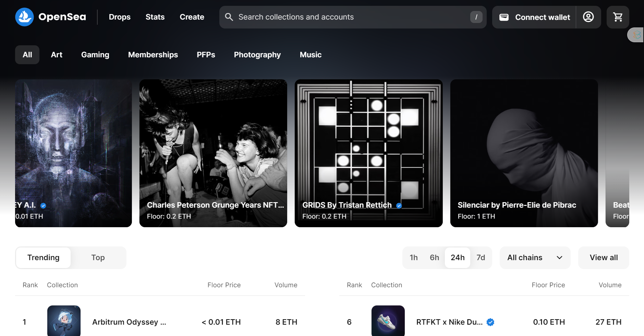Click rank number 6 in right table
This screenshot has height=336, width=644.
coord(349,322)
